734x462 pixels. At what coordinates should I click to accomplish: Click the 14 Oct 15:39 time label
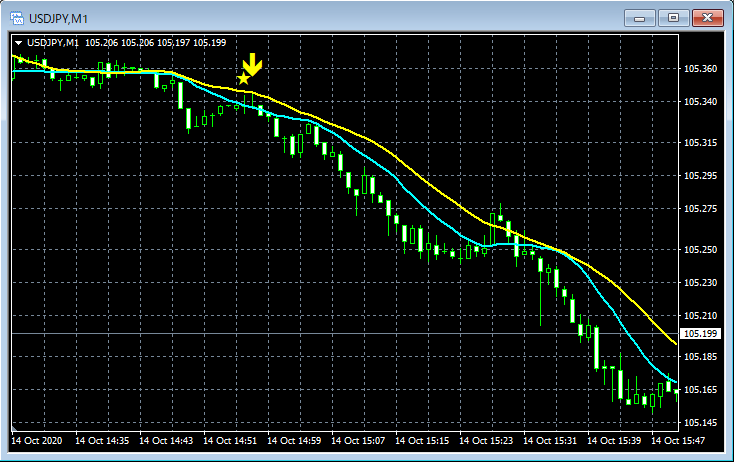(614, 440)
